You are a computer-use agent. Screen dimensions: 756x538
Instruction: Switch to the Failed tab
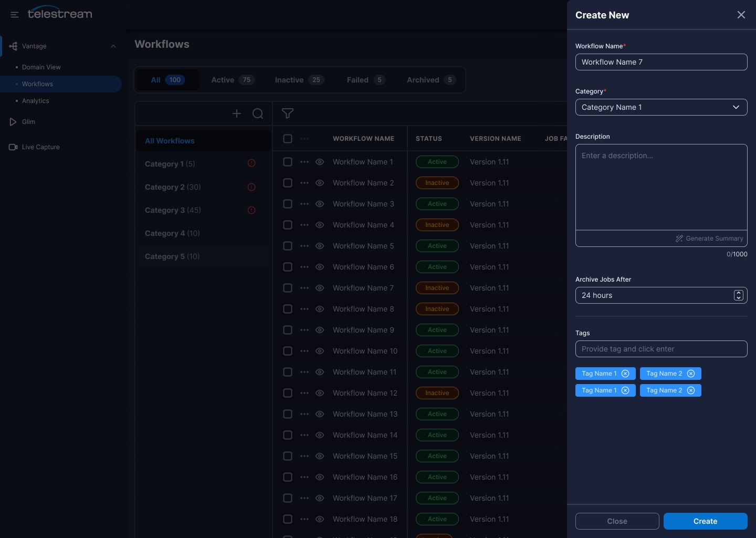click(x=366, y=80)
